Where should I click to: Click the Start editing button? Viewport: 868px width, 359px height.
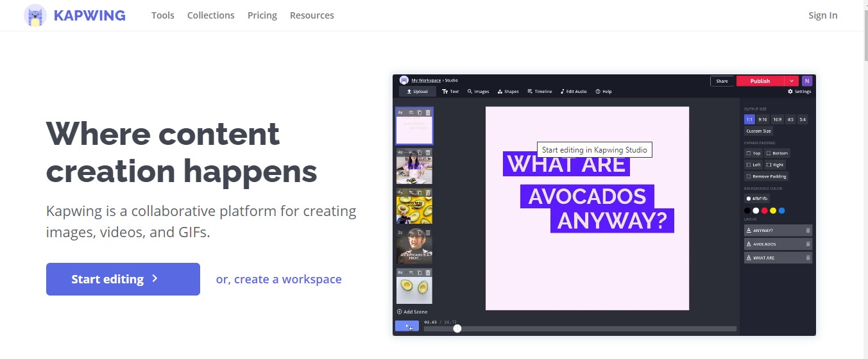point(123,279)
